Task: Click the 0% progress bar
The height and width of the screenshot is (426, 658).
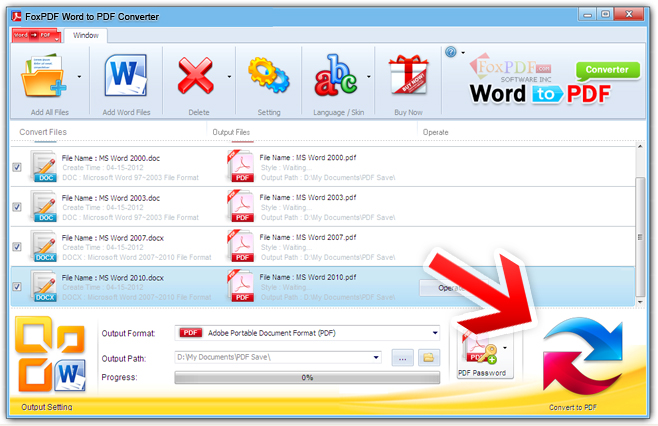Action: (307, 377)
